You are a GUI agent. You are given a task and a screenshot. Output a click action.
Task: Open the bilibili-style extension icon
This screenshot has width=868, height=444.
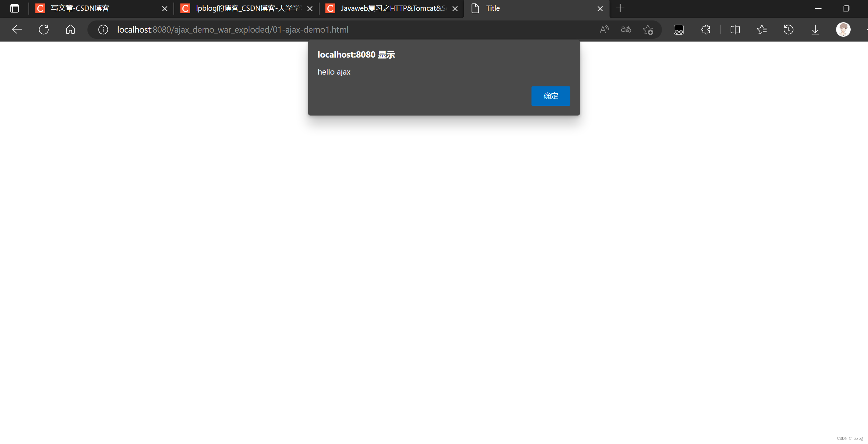point(679,29)
